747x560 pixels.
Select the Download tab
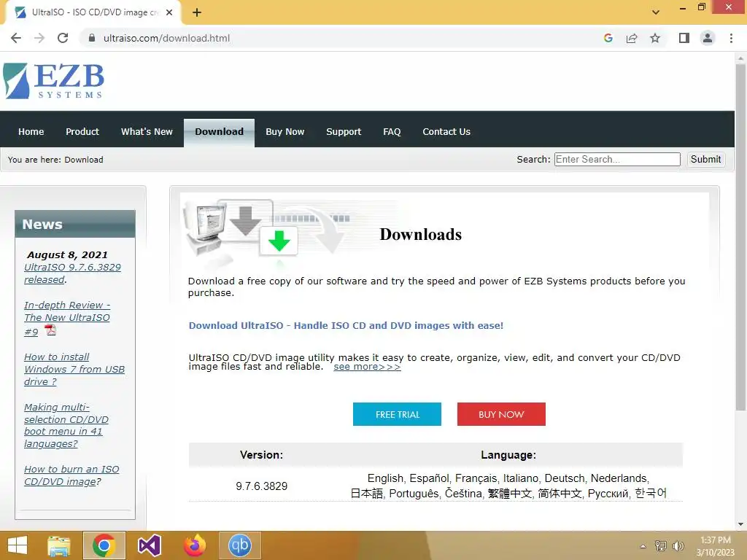pos(219,133)
